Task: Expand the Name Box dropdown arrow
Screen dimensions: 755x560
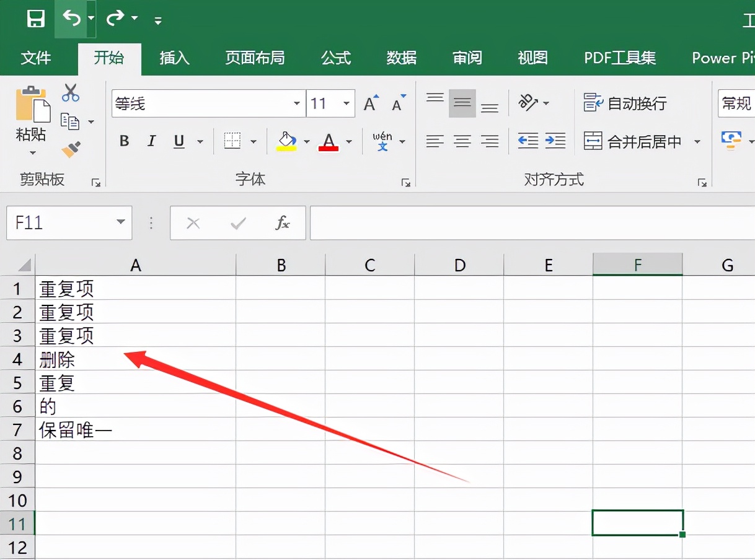Action: coord(120,223)
